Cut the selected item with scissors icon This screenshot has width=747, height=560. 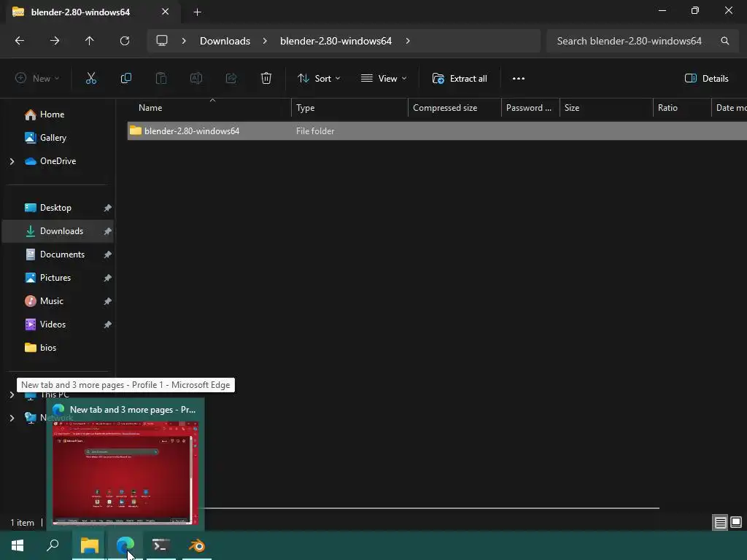coord(91,79)
